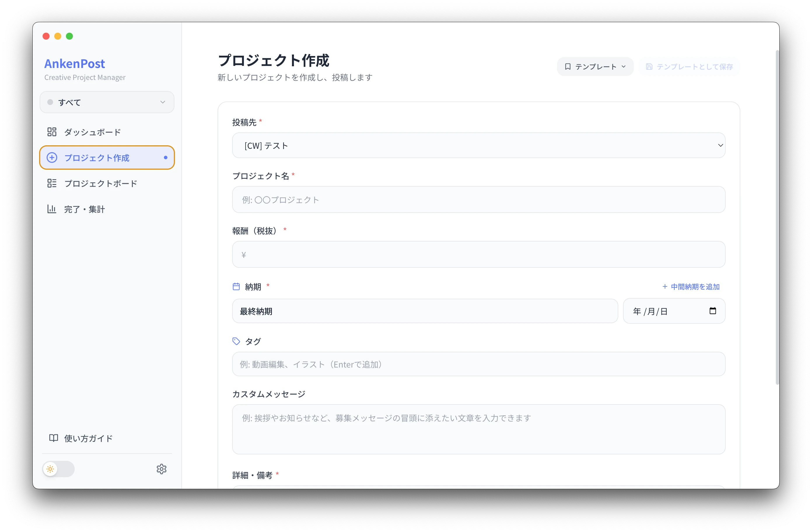Click the 最終納期 deadline name field

click(x=425, y=311)
